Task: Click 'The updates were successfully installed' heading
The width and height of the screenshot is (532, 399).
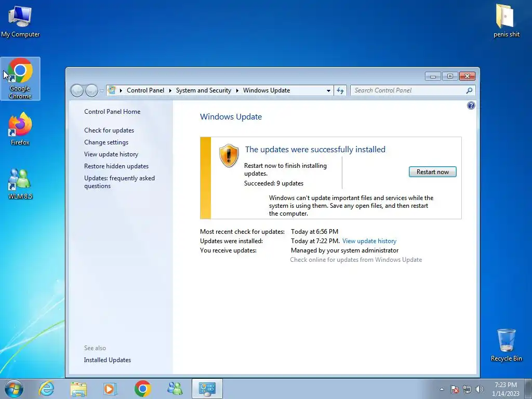Action: point(315,149)
